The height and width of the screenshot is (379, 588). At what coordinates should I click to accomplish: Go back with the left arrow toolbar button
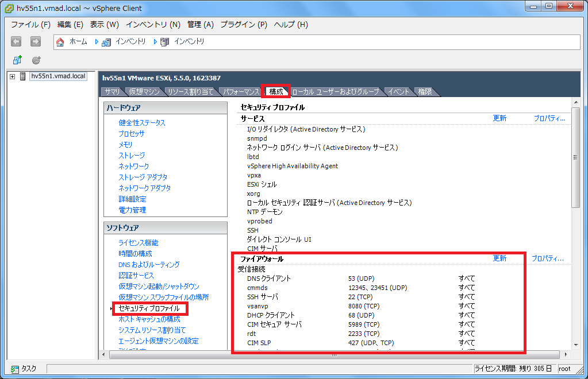coord(16,41)
